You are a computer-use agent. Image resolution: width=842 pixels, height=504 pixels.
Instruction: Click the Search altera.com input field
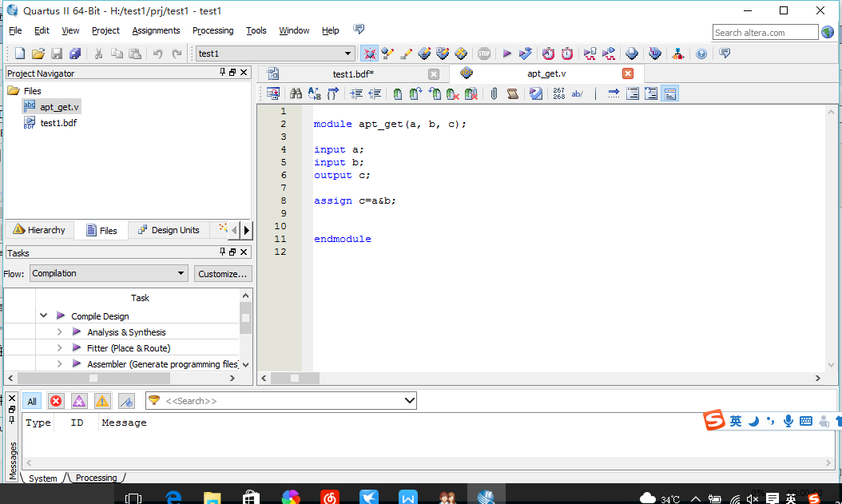pyautogui.click(x=765, y=33)
